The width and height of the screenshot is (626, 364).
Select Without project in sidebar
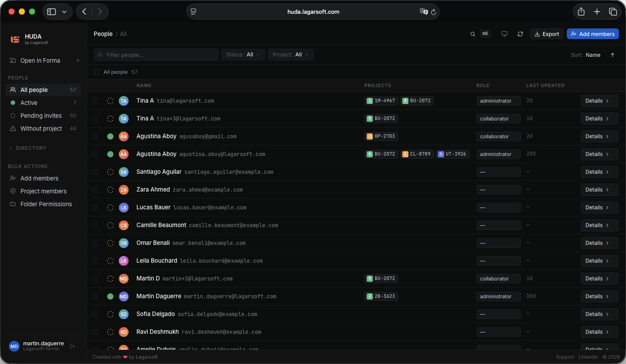43,128
